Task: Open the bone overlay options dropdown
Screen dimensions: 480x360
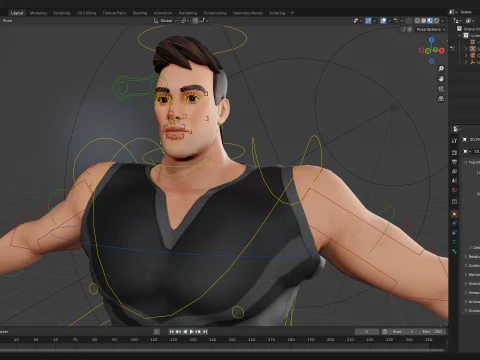Action: coord(398,21)
